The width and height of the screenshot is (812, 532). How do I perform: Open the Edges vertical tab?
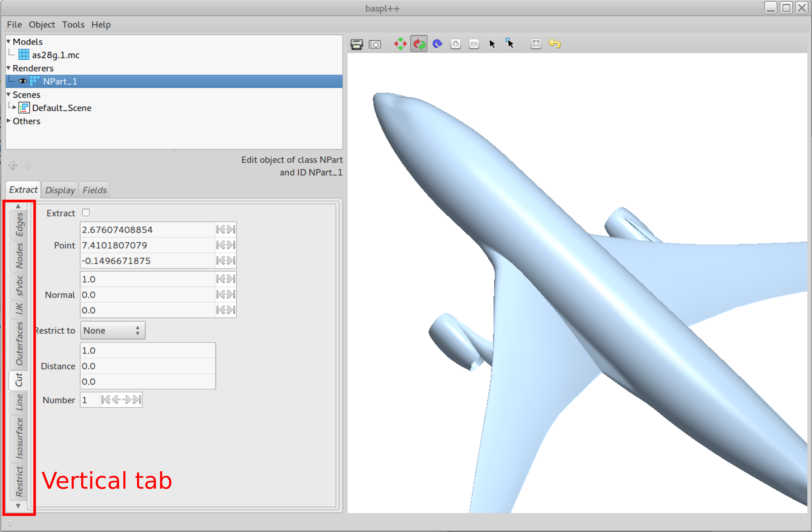19,225
